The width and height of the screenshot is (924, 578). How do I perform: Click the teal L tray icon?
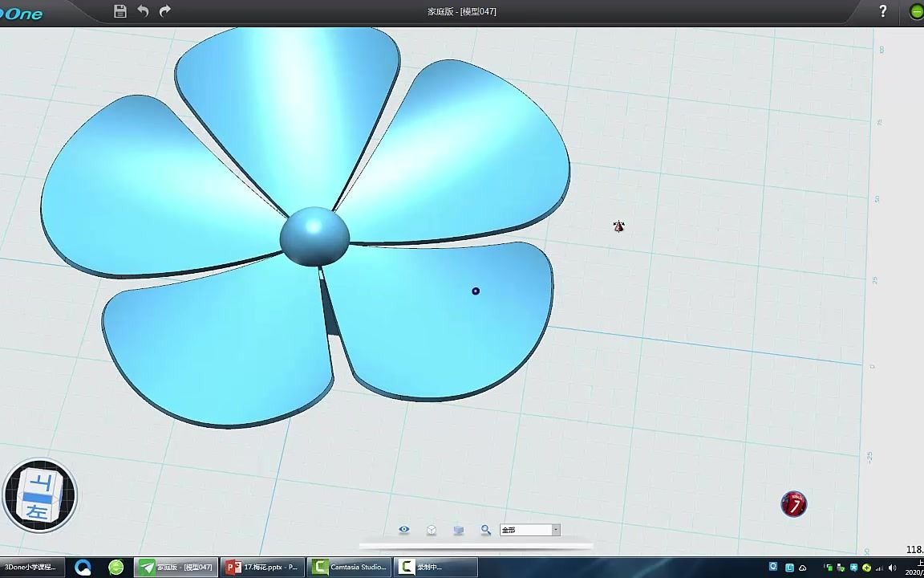[789, 568]
